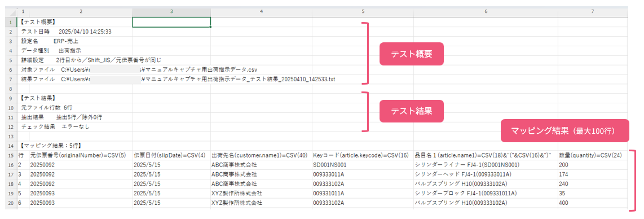
Task: Click the 品目名１(article.name1) header cell
Action: point(486,155)
